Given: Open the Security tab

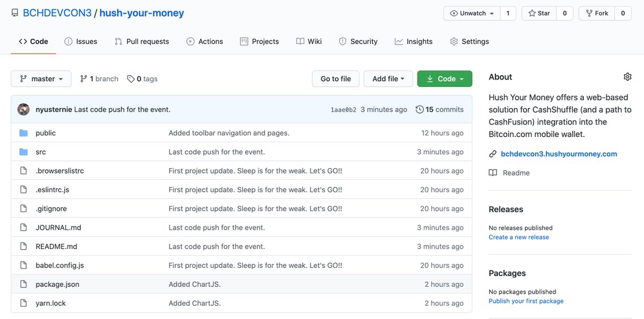Looking at the screenshot, I should tap(358, 41).
